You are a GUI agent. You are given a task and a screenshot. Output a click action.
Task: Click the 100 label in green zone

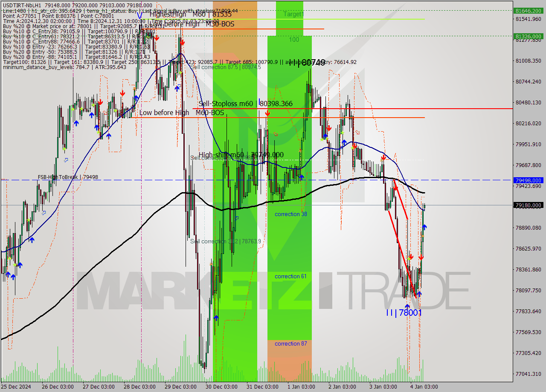[x=294, y=40]
